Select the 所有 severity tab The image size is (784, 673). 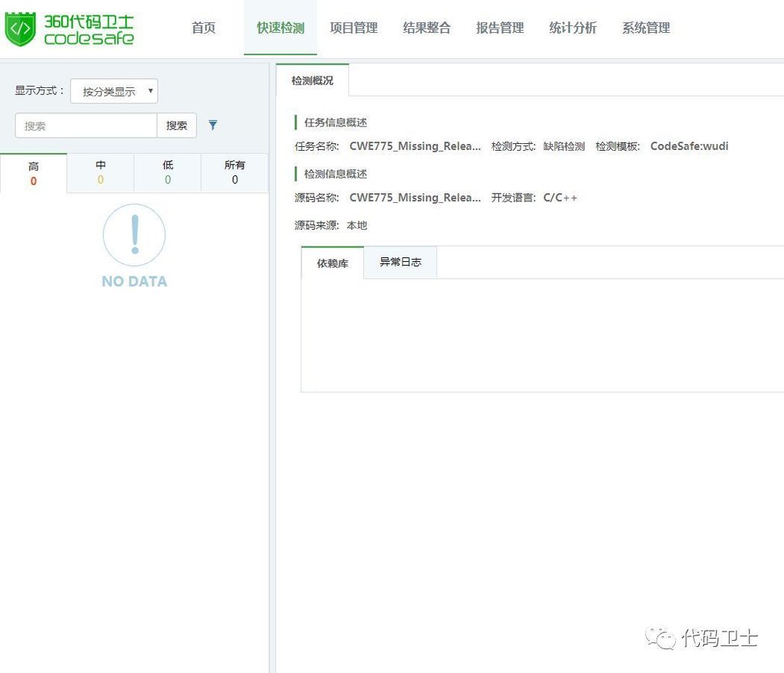[234, 173]
